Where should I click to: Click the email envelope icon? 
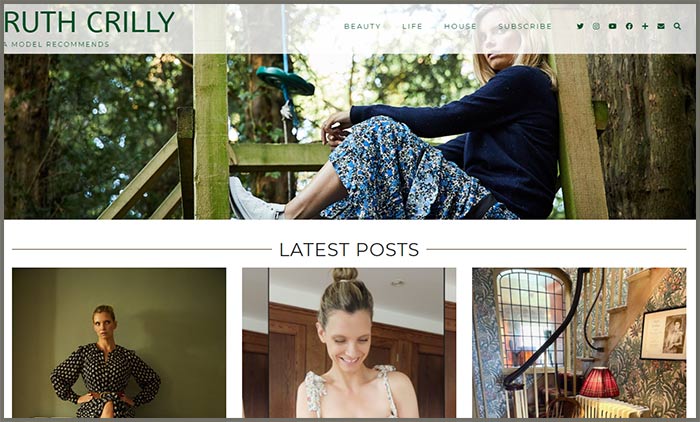(x=661, y=26)
